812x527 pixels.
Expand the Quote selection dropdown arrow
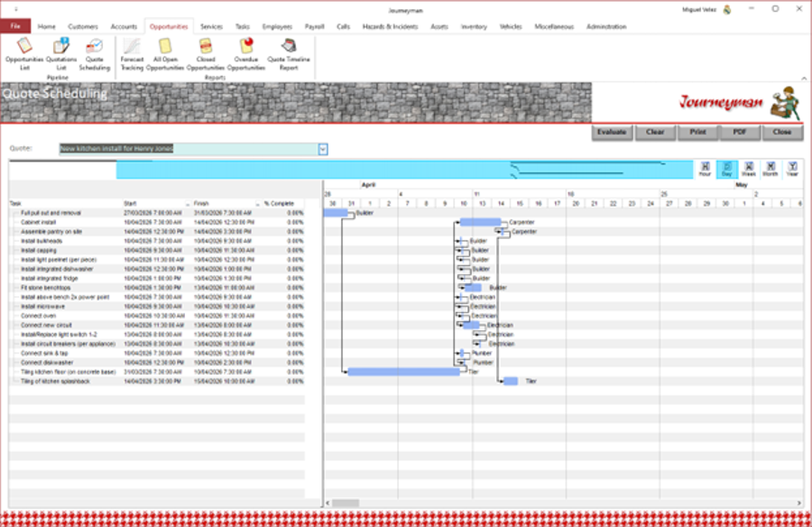[323, 149]
